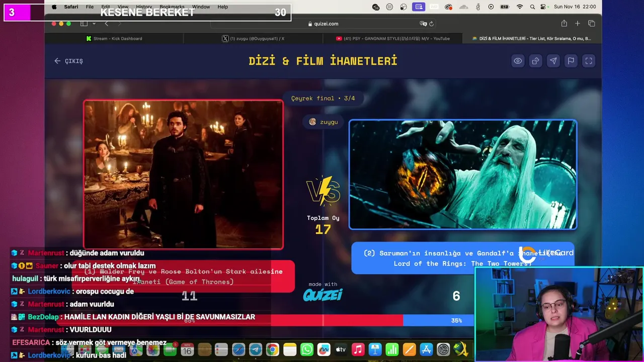Open System Settings from the Dock
Image resolution: width=644 pixels, height=362 pixels.
443,349
